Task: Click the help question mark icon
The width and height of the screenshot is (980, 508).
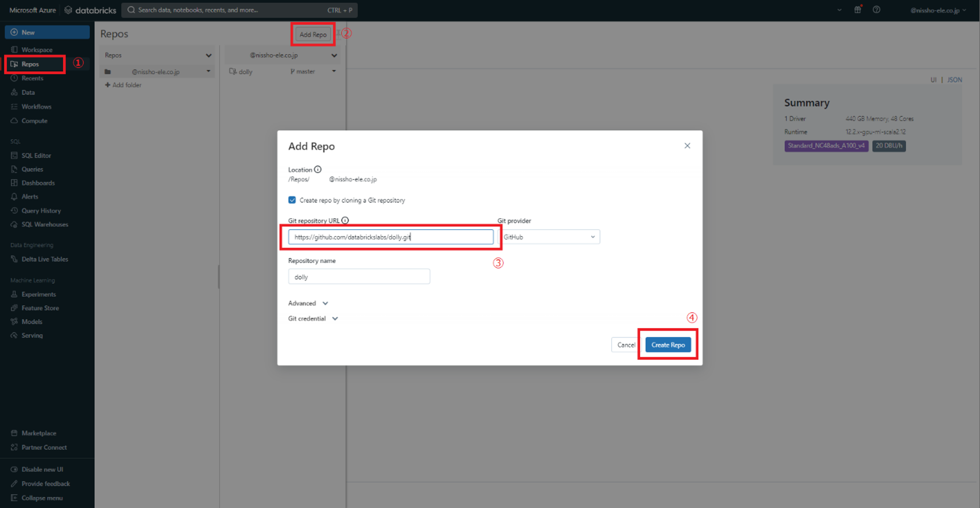Action: (876, 10)
